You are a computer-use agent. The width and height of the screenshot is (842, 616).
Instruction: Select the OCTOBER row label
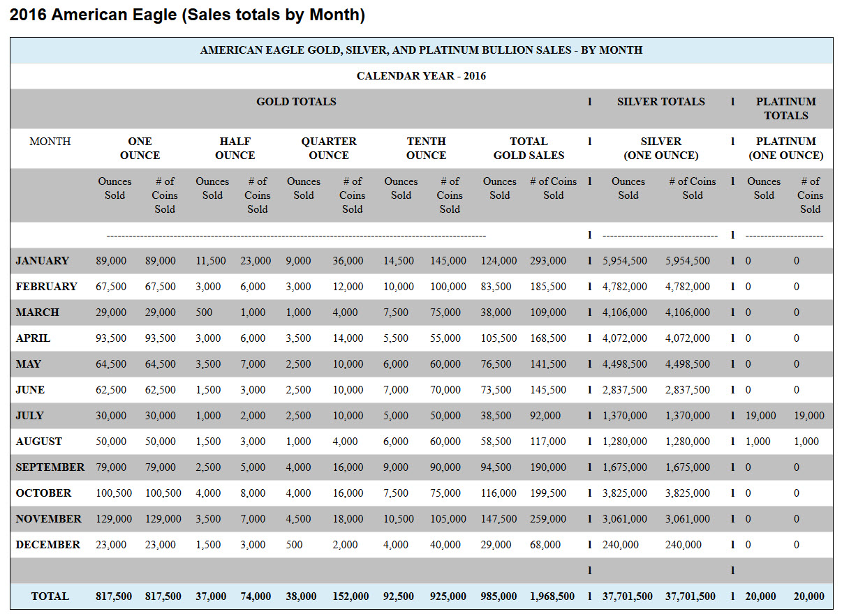(x=43, y=493)
